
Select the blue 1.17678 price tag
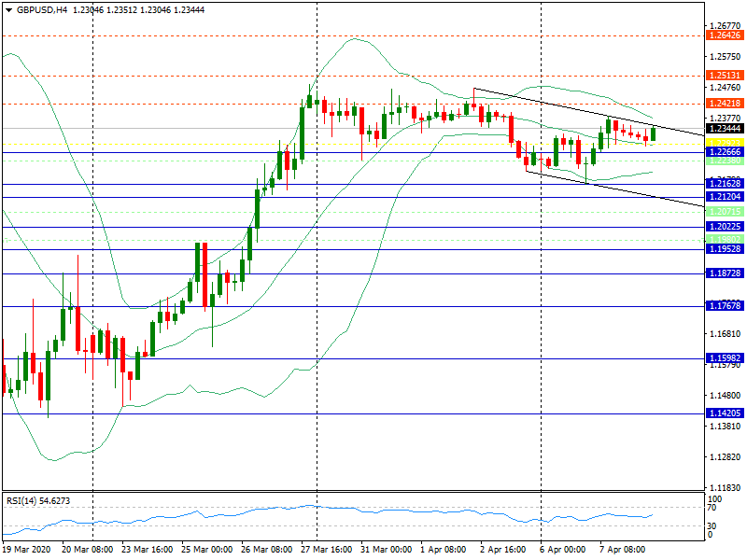click(725, 306)
